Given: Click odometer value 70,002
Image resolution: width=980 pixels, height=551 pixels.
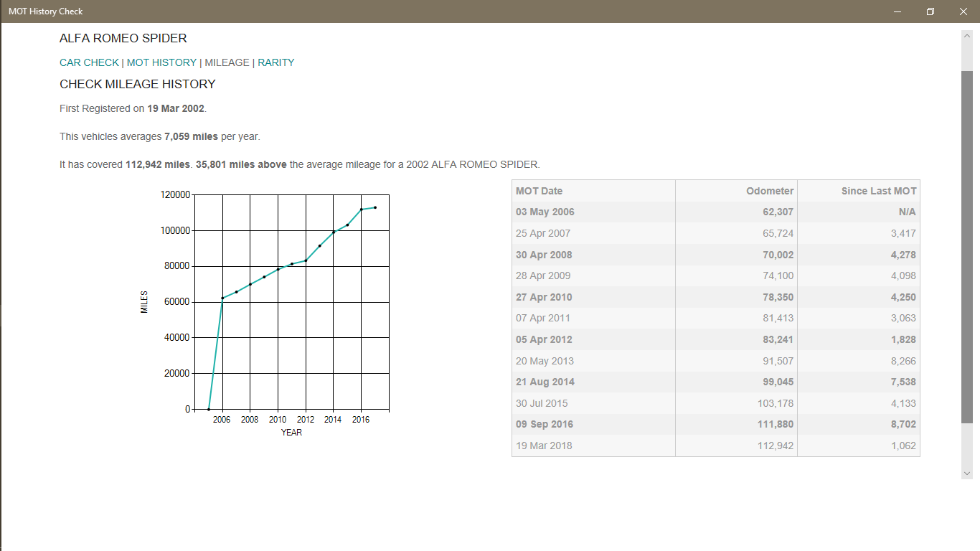Looking at the screenshot, I should [778, 255].
